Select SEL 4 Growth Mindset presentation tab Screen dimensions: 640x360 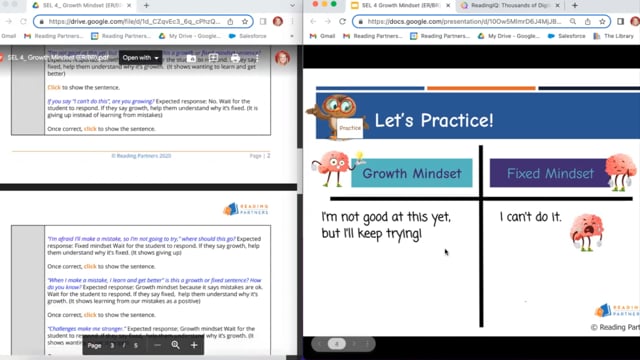point(400,6)
